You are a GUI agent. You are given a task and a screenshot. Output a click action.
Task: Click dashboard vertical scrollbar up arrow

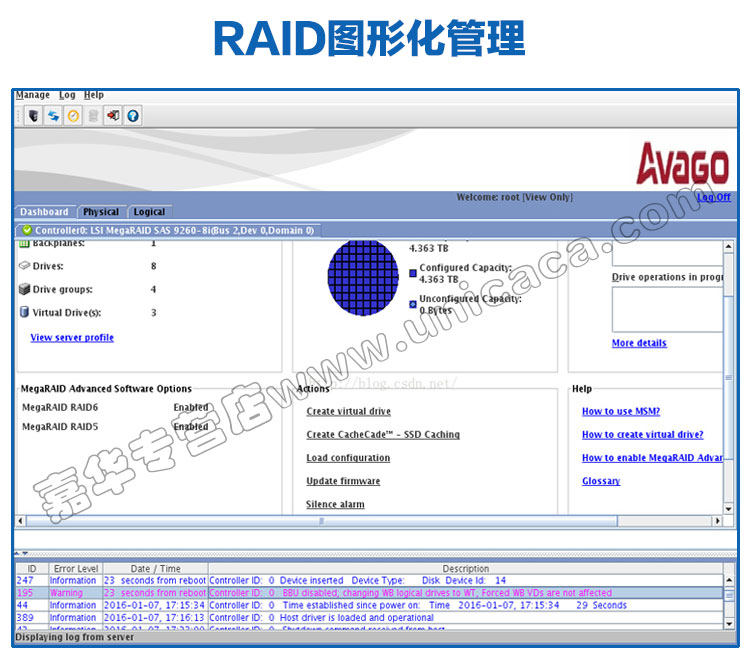tap(728, 246)
